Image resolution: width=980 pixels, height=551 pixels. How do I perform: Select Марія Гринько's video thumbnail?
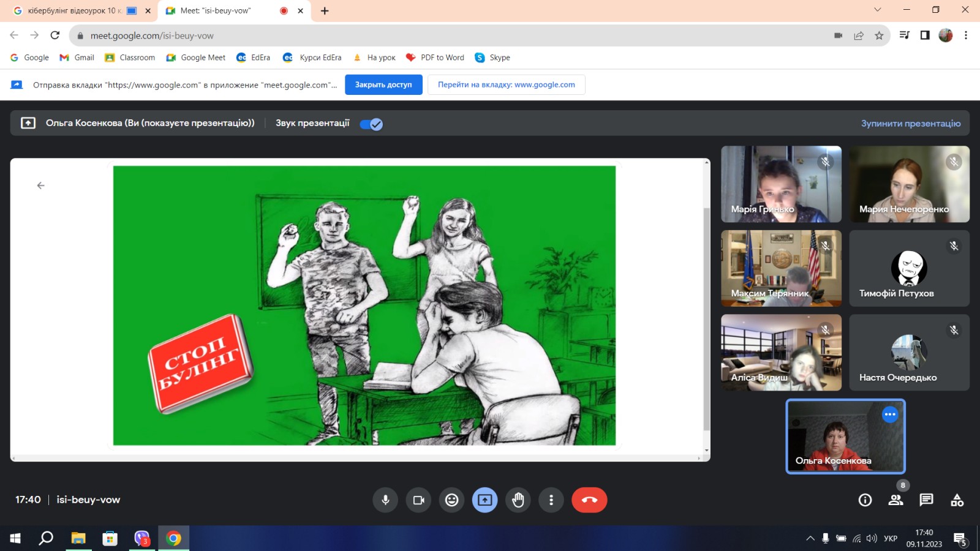click(x=781, y=184)
